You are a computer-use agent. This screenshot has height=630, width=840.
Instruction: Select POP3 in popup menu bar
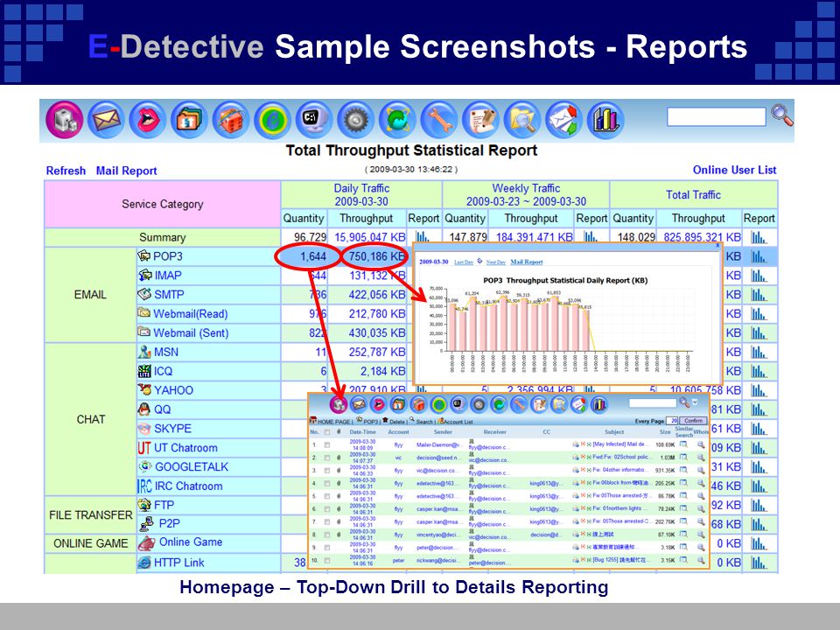371,422
